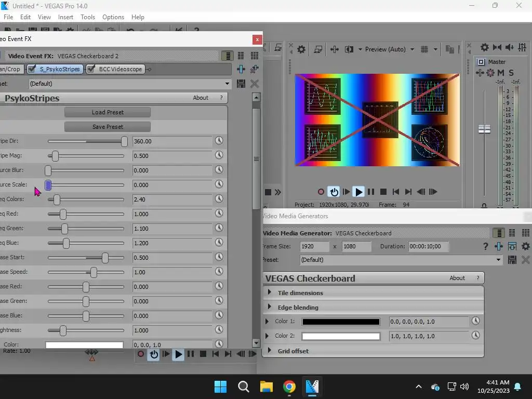Open preview Project Video Properties gear icon
The width and height of the screenshot is (532, 399).
pyautogui.click(x=301, y=49)
